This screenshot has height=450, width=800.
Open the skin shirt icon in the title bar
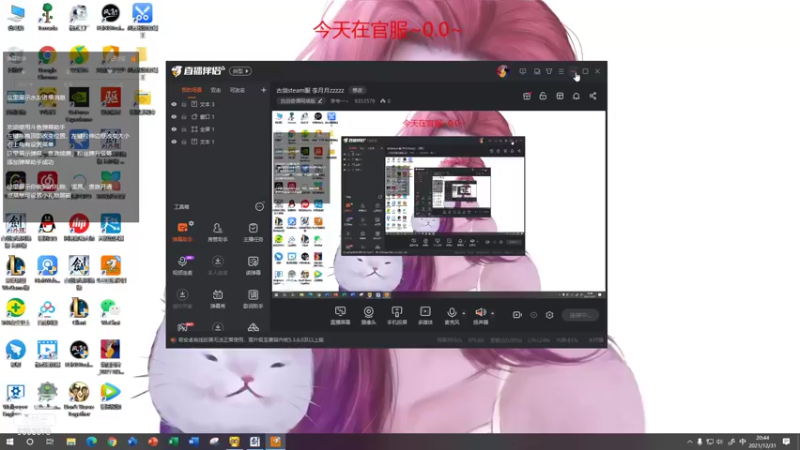tap(549, 71)
